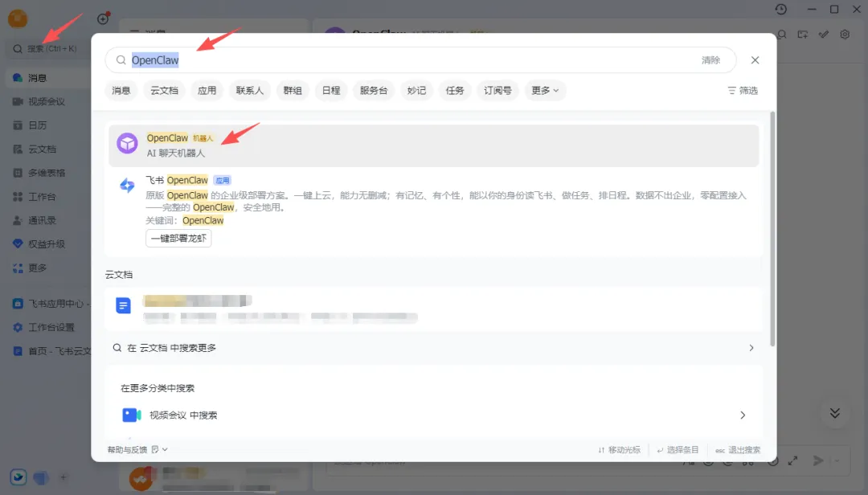This screenshot has width=868, height=495.
Task: Jump to latest with double-chevron down button
Action: (835, 413)
